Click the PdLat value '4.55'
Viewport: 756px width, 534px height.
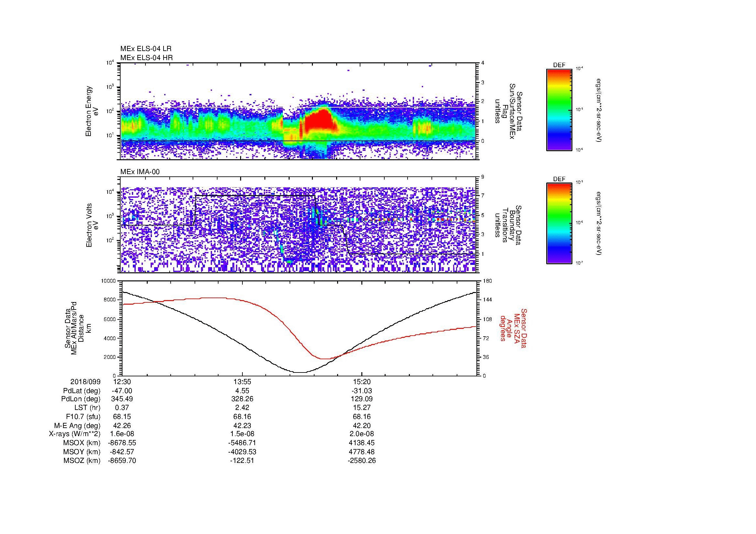tap(242, 391)
